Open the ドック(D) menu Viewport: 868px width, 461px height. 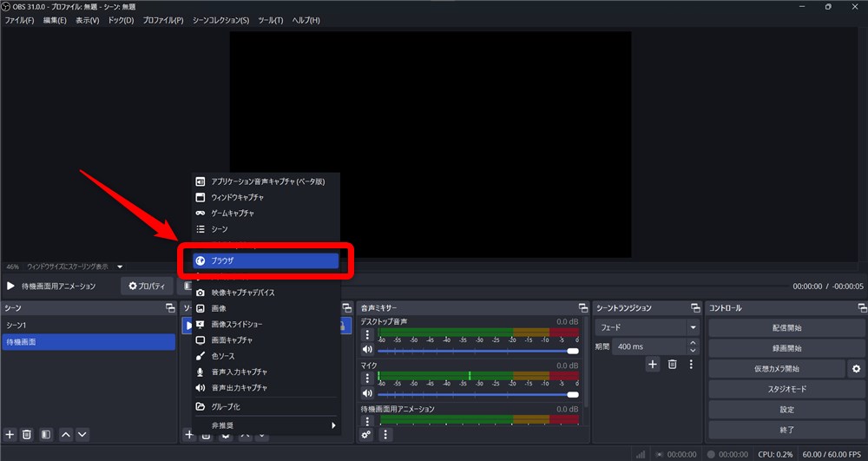[x=122, y=21]
